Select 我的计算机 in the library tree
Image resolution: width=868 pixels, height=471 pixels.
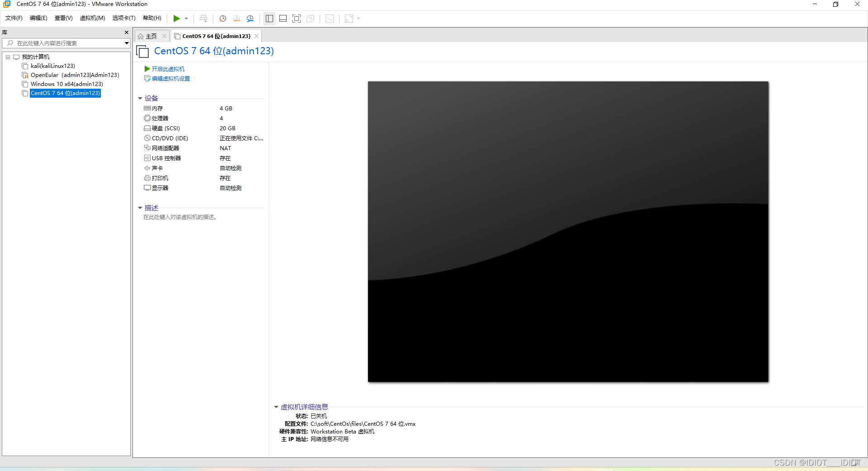tap(36, 57)
